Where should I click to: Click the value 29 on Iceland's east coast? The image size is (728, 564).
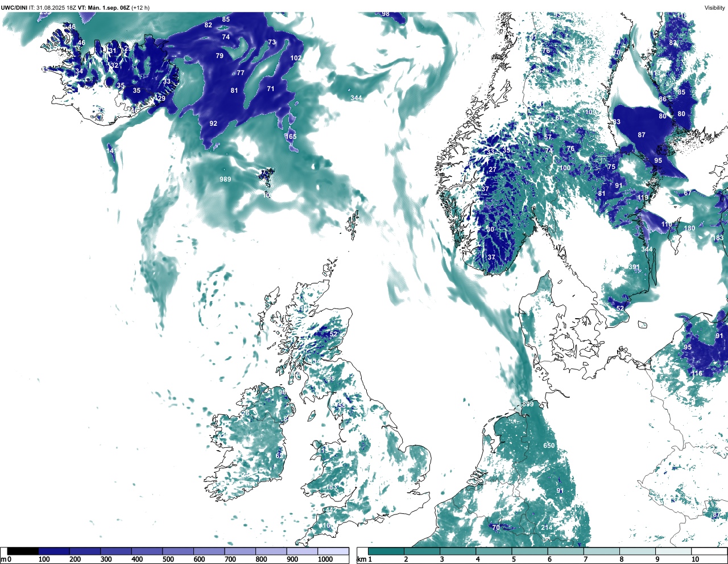tap(162, 98)
